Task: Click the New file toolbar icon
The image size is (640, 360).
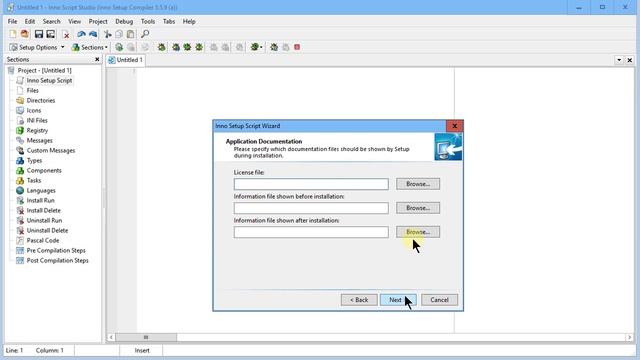Action: coord(13,34)
